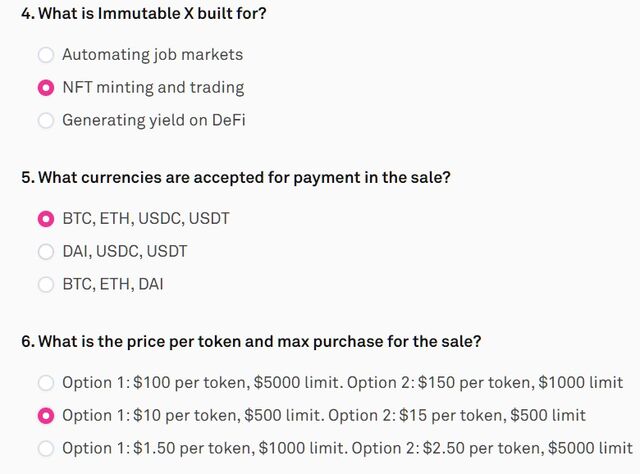Viewport: 640px width, 474px height.
Task: Select the $100 per token, $5000 limit radio button
Action: (46, 383)
